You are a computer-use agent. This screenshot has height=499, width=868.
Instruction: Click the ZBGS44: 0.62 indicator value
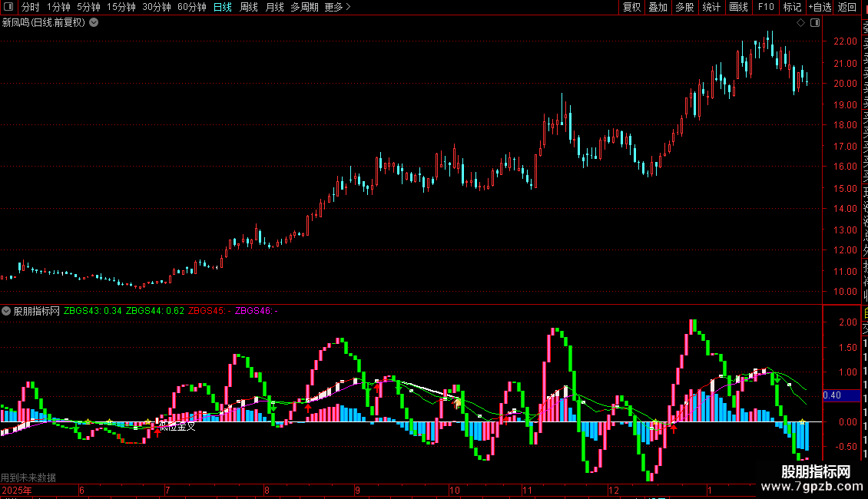coord(155,311)
